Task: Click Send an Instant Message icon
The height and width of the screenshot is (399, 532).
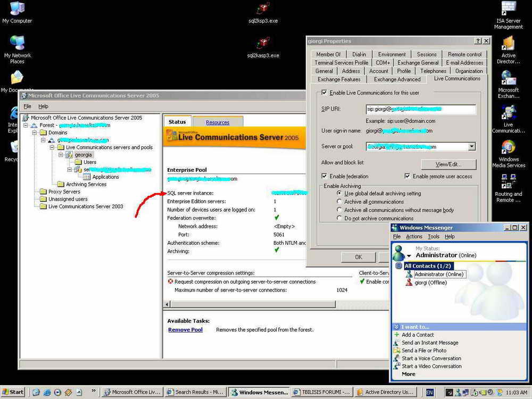Action: [396, 342]
